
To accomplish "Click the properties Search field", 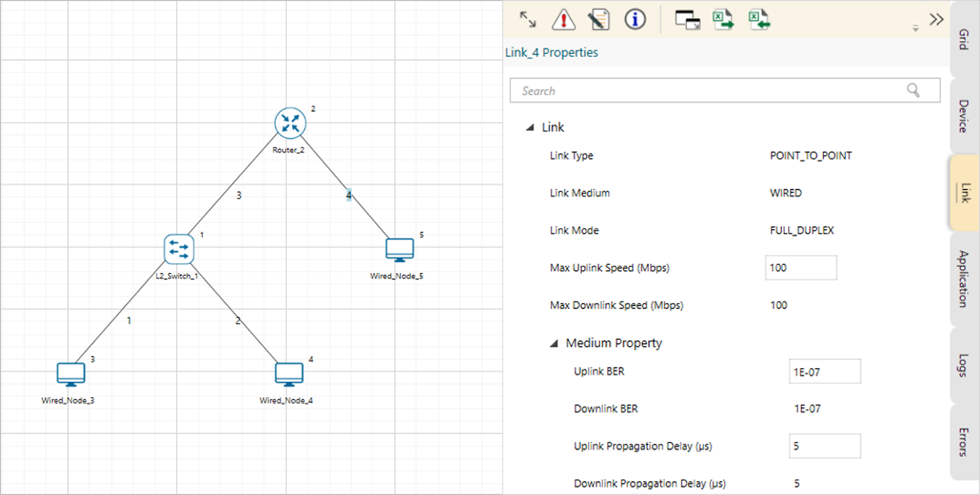I will tap(725, 91).
